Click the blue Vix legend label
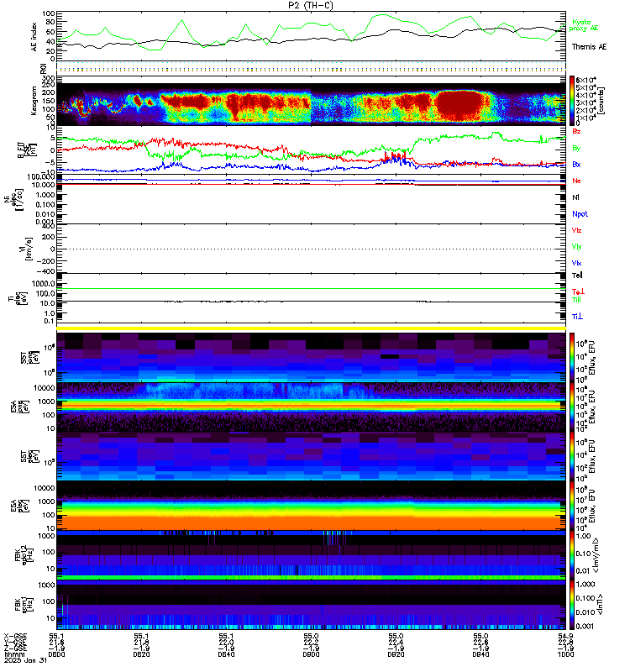Viewport: 630px width, 672px height. [x=576, y=263]
